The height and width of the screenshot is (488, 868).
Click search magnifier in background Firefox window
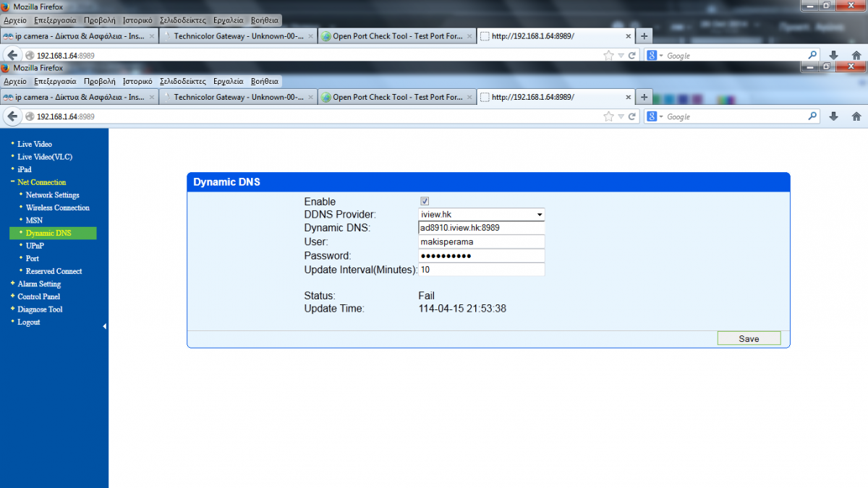tap(812, 55)
